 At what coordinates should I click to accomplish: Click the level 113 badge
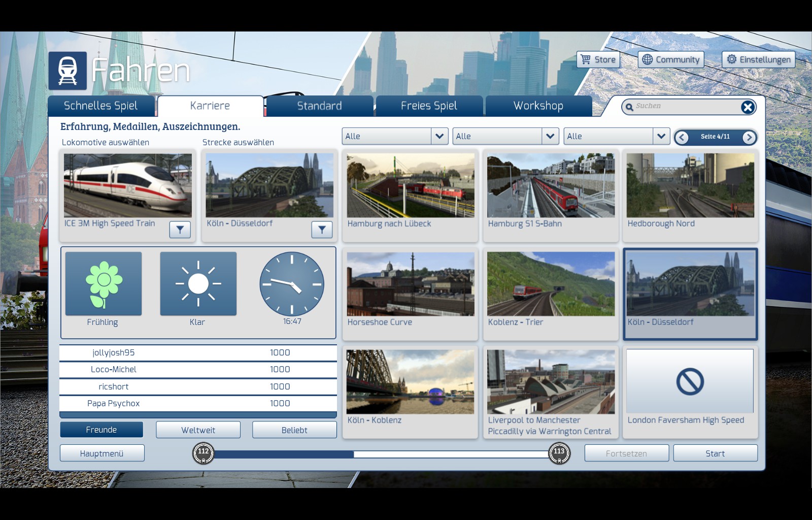point(559,453)
